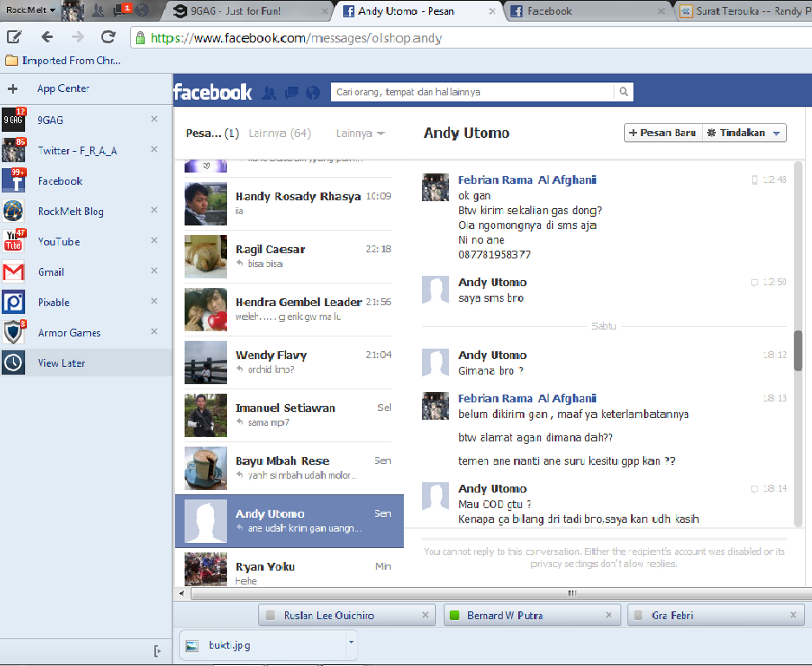
Task: Open conversation with Imanuel Setiawan
Action: point(288,415)
